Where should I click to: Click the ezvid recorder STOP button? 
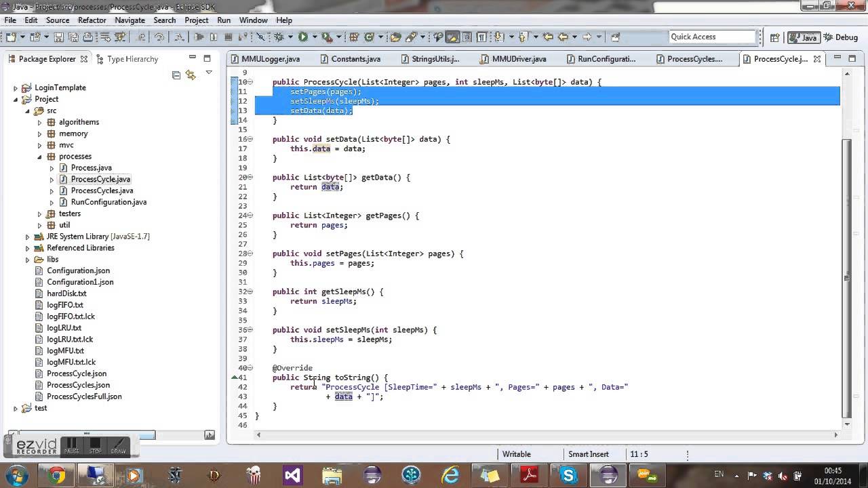tap(95, 446)
